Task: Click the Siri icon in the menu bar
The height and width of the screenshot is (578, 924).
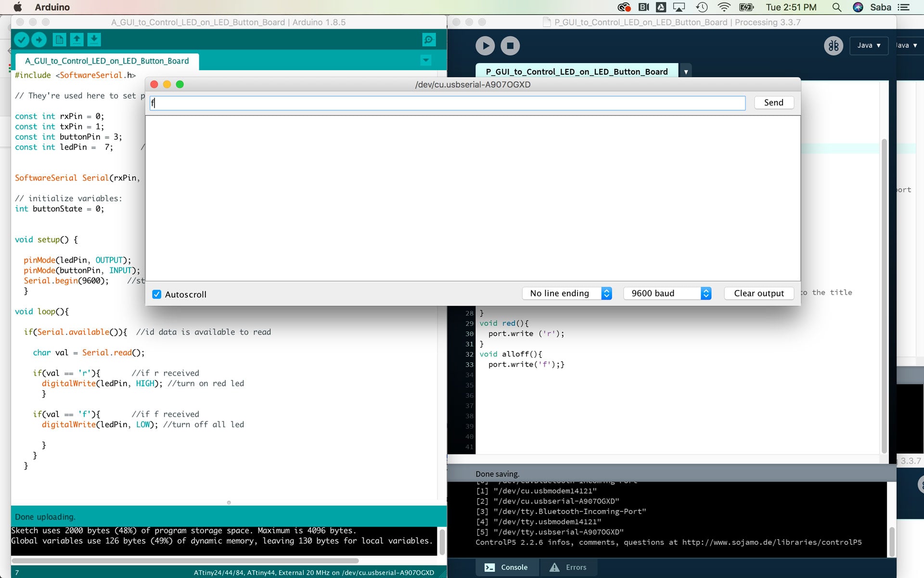Action: coord(858,7)
